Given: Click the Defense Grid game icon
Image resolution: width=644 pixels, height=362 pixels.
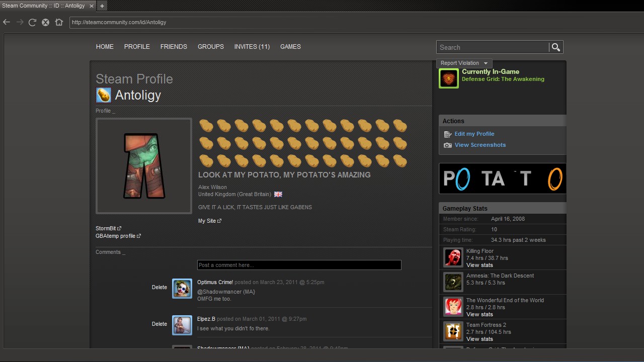Looking at the screenshot, I should (449, 78).
